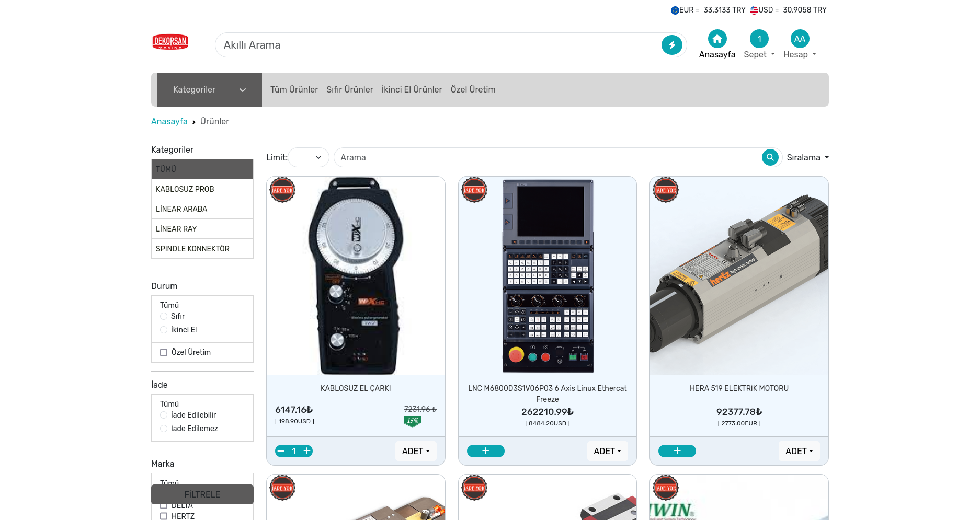
Task: Click the Dekorsan Makina logo
Action: coord(170,42)
